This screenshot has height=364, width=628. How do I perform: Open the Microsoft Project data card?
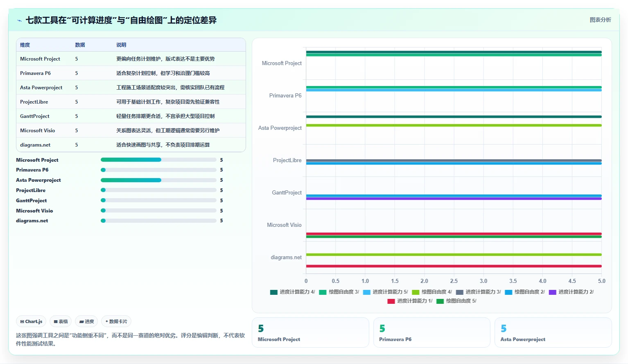coord(310,332)
